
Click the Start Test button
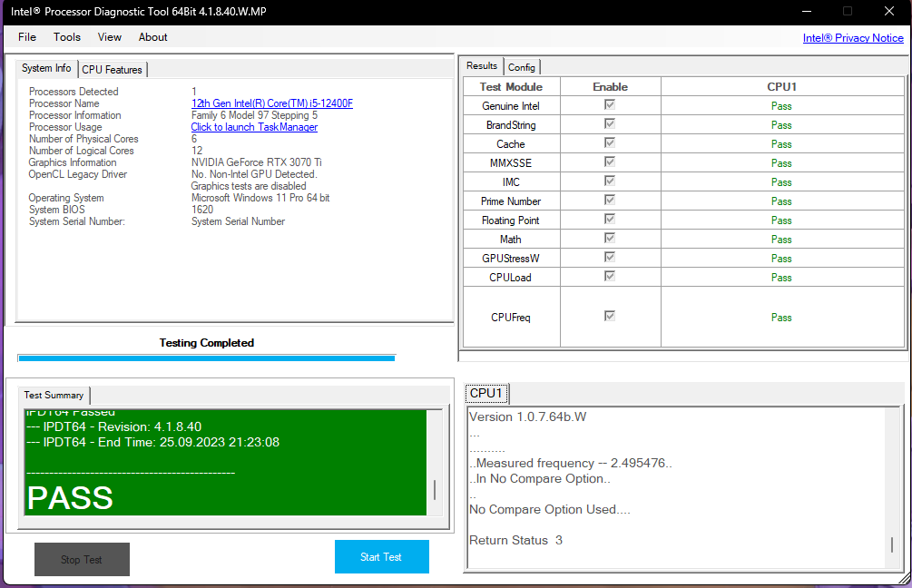pos(381,556)
